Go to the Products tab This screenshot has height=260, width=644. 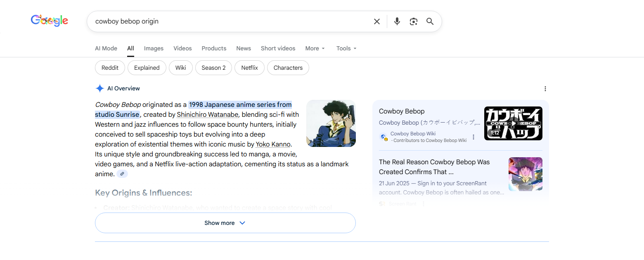(x=214, y=48)
